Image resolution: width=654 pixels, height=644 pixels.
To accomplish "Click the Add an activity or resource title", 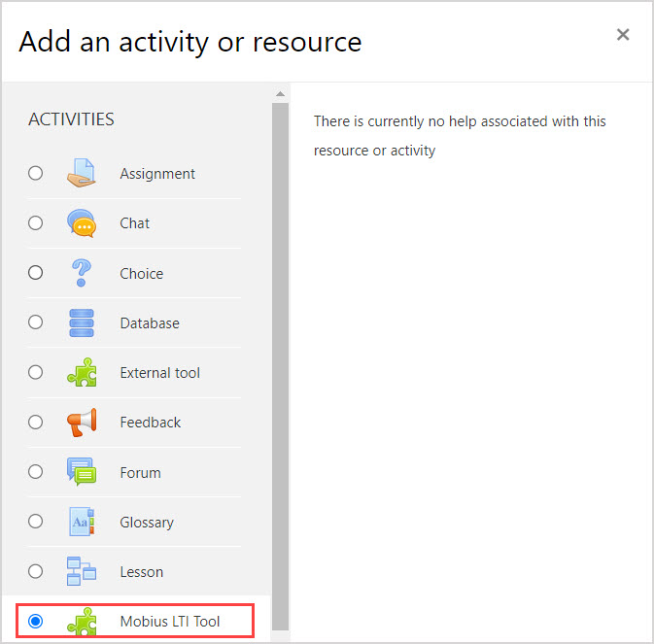I will 190,43.
